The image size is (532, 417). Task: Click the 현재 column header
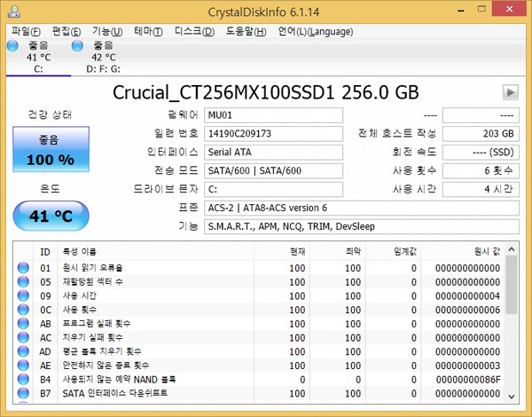[x=282, y=252]
